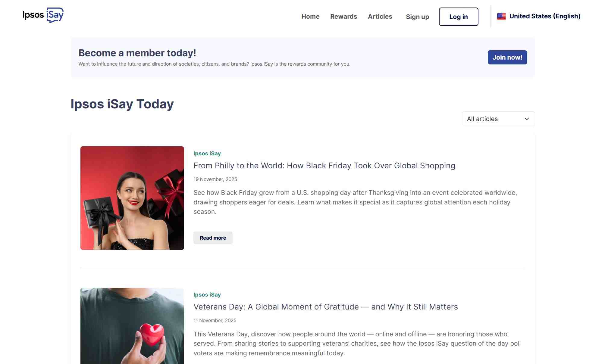Go to the Home menu item
611x364 pixels.
coord(310,17)
